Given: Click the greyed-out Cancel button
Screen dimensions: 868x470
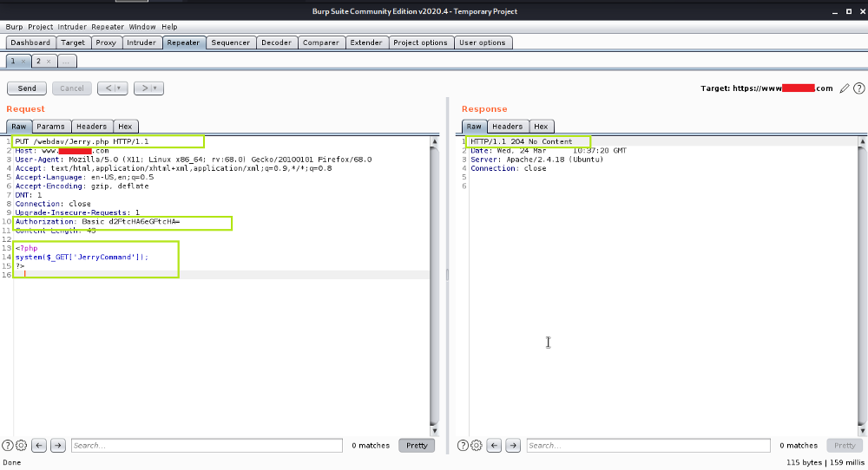Looking at the screenshot, I should pos(71,88).
